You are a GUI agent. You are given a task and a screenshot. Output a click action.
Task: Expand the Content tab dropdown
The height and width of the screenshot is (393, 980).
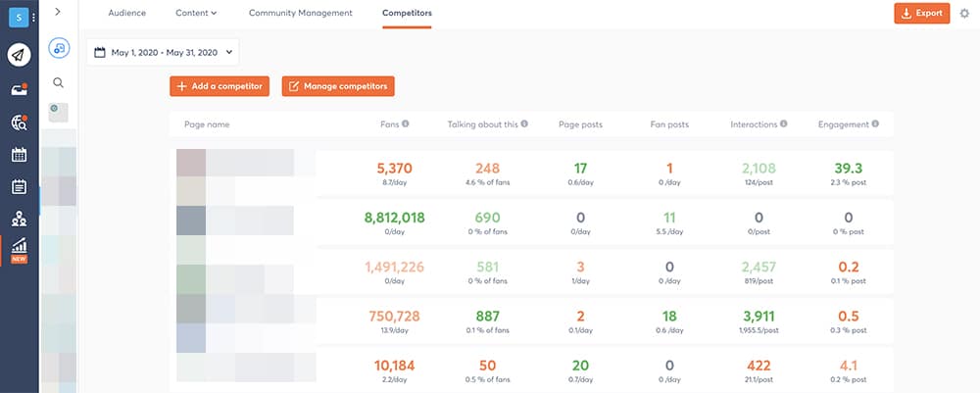[x=196, y=13]
